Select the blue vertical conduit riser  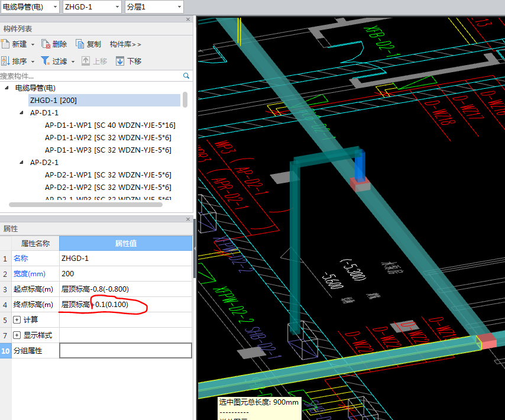tap(360, 166)
